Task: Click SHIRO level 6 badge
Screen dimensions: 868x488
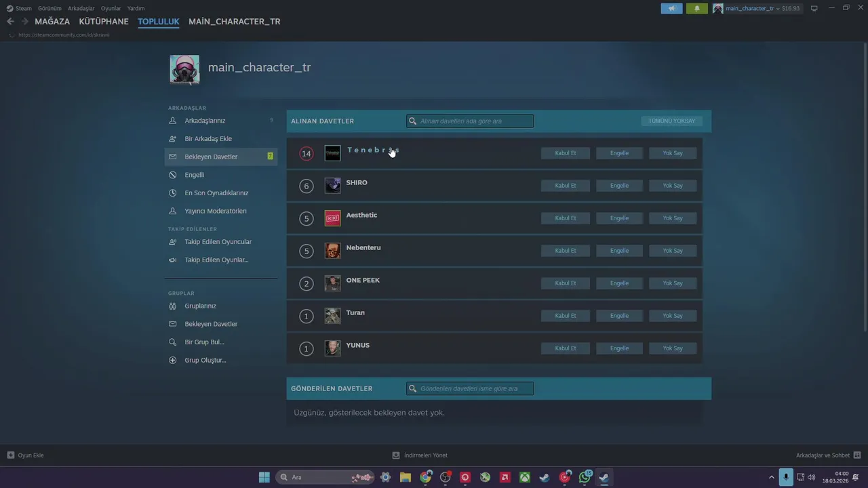Action: point(307,186)
